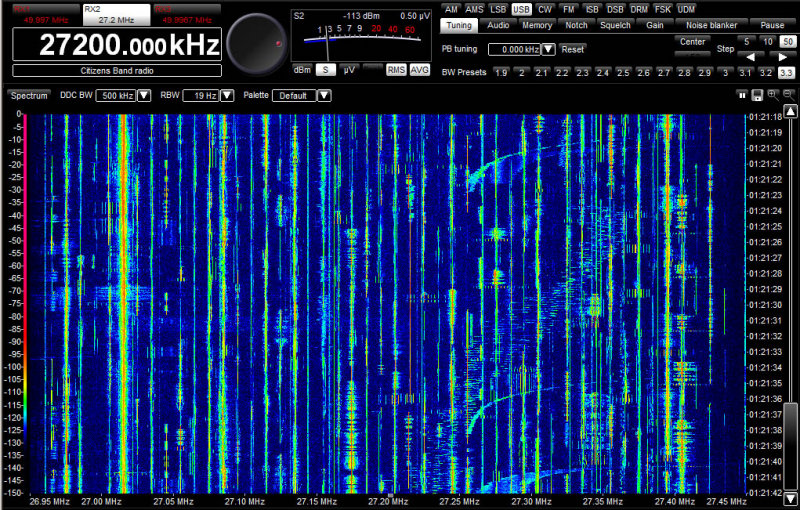Select USB demodulation mode

(521, 9)
